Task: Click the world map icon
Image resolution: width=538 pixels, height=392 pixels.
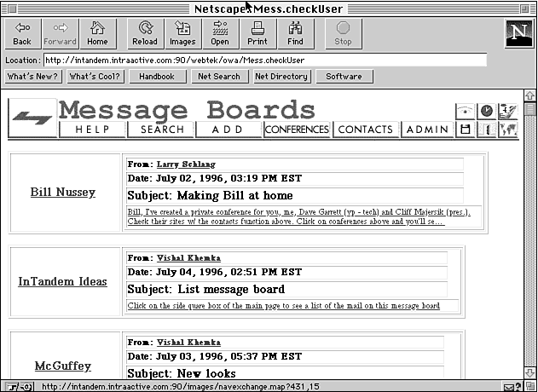Action: [508, 130]
